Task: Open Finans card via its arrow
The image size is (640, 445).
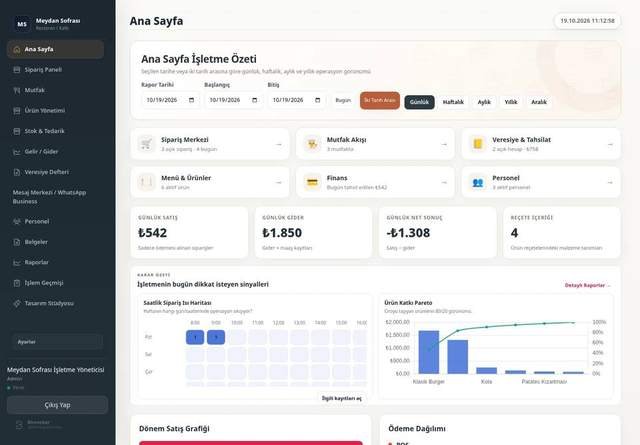Action: coord(444,182)
